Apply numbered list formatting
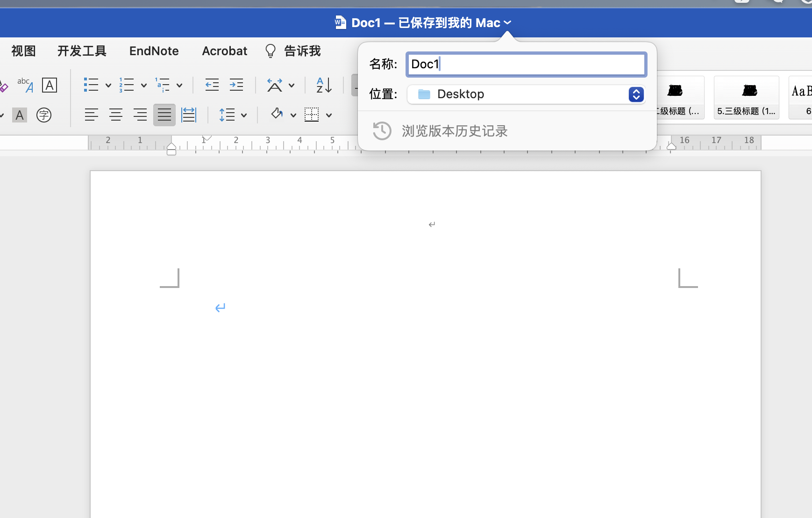The image size is (812, 518). point(127,85)
